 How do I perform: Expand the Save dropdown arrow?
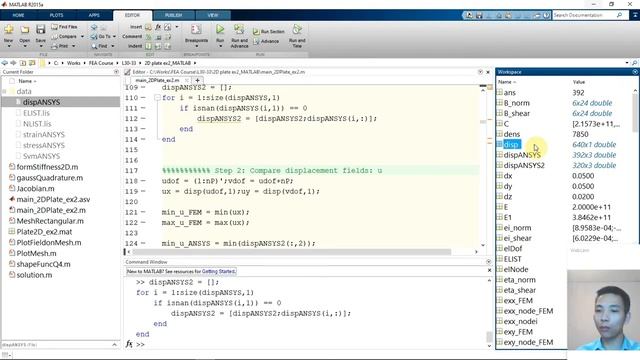click(40, 46)
